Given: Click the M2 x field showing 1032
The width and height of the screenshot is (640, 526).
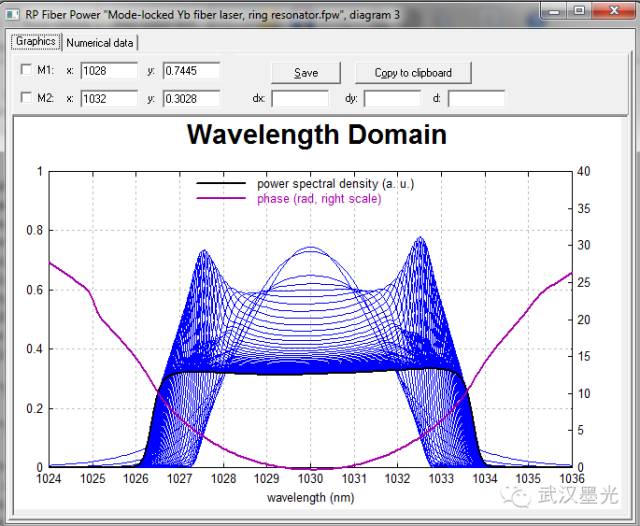Looking at the screenshot, I should pos(109,98).
